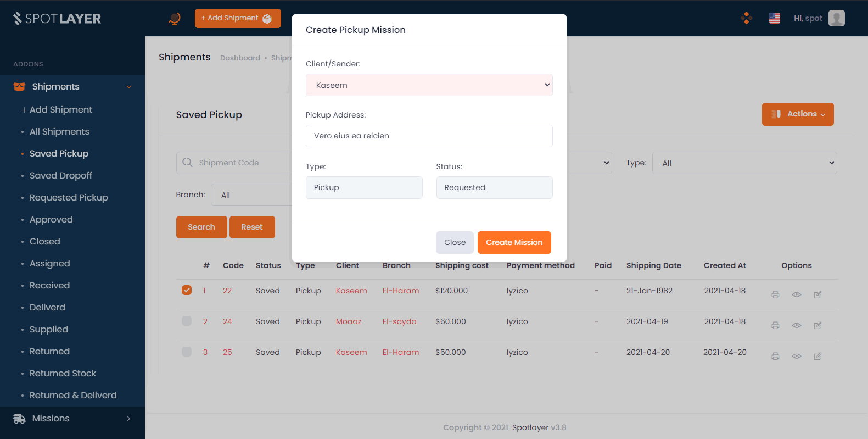Click the Missions truck icon in sidebar

[x=19, y=419]
